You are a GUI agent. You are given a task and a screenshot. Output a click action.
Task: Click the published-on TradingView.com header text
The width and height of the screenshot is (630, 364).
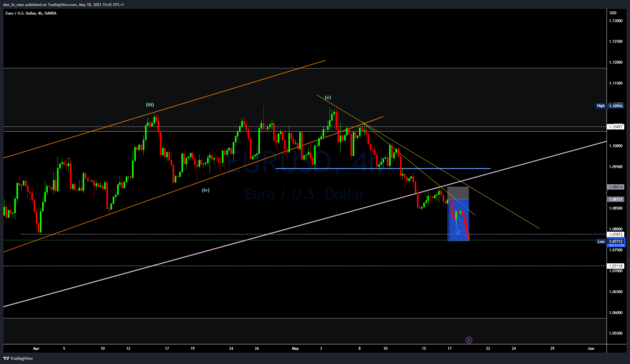click(64, 5)
